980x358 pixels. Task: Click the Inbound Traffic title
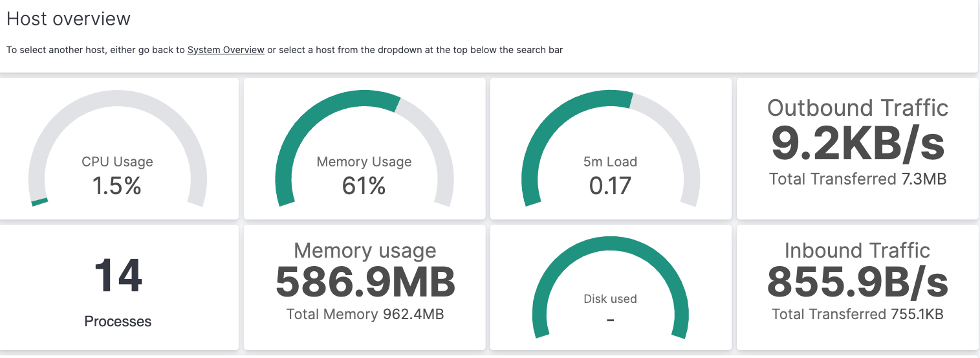pos(858,251)
